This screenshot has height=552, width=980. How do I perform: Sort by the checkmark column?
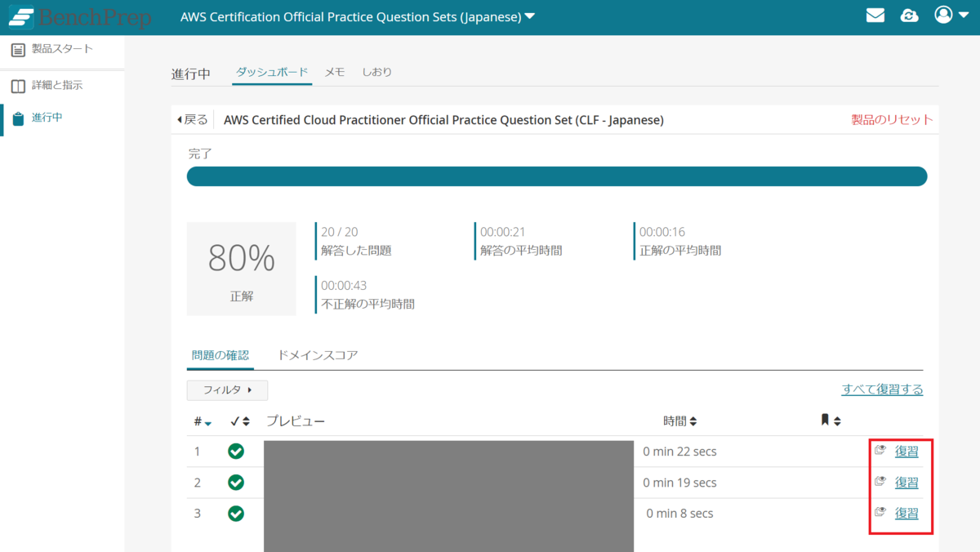coord(240,421)
